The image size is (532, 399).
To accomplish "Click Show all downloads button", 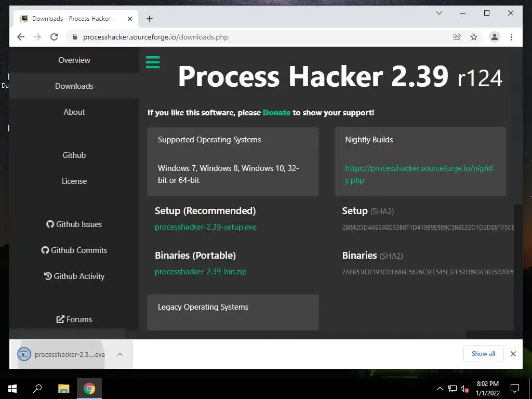I will tap(484, 354).
